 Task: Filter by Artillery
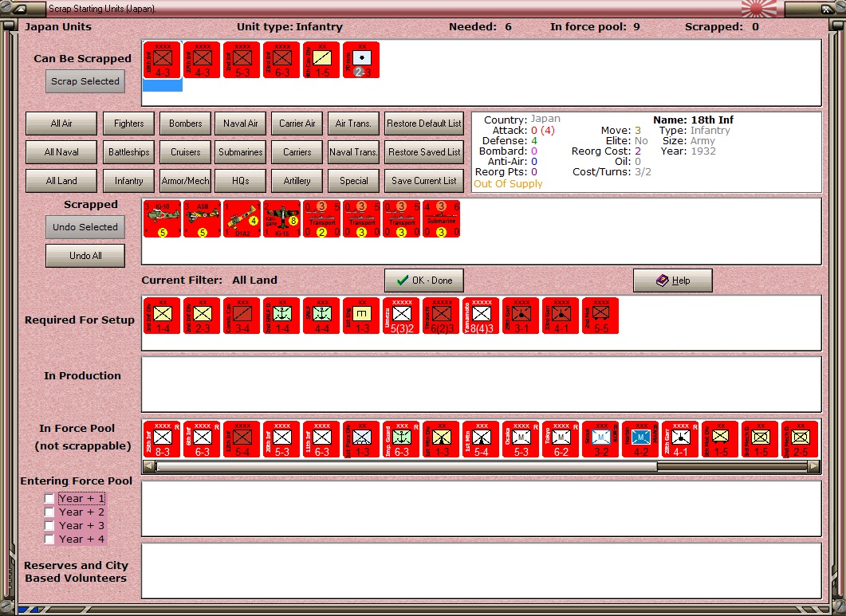(297, 181)
